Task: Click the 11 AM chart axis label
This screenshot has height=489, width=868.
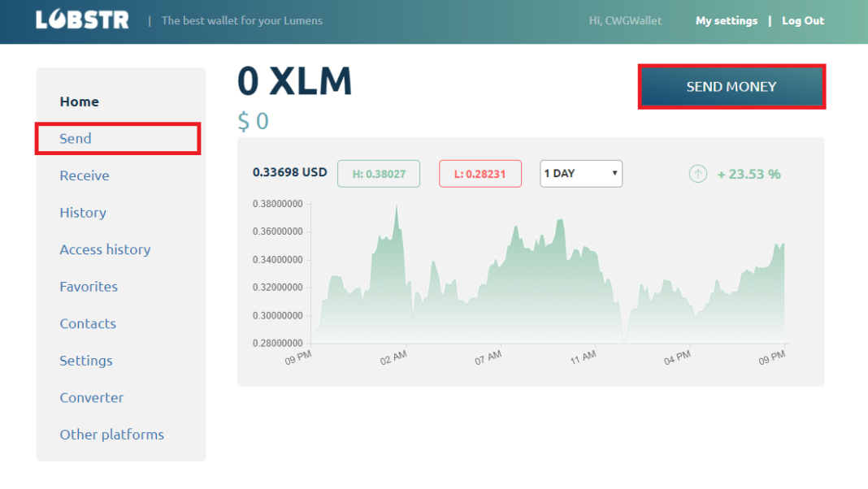Action: [583, 358]
